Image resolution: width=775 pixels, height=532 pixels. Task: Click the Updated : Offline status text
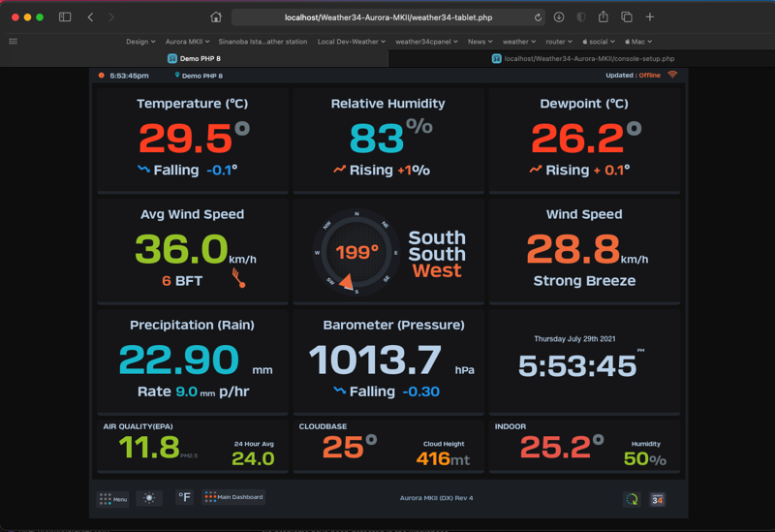634,76
